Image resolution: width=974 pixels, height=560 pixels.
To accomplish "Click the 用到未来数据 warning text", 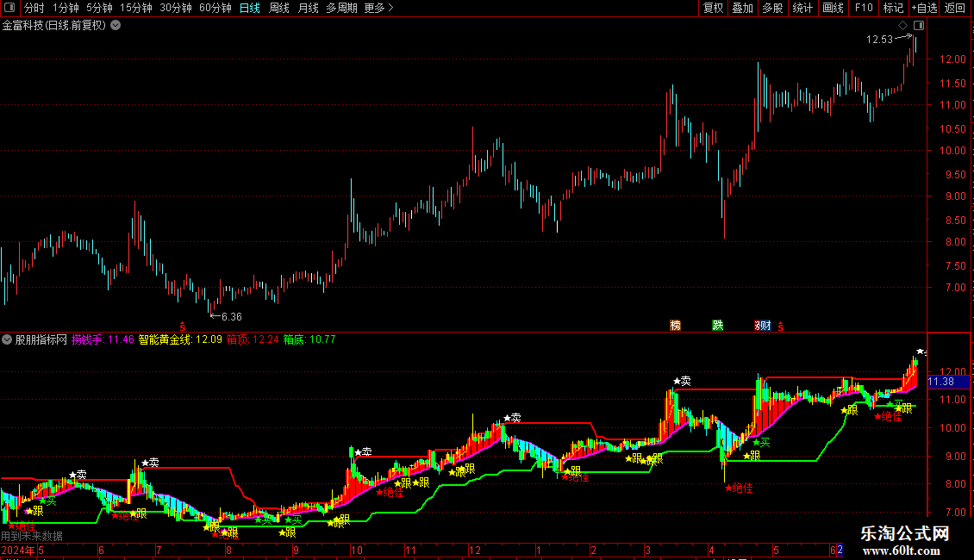I will coord(32,536).
